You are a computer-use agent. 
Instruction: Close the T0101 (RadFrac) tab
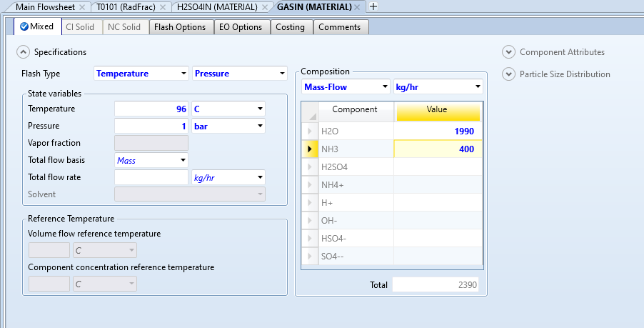(163, 6)
